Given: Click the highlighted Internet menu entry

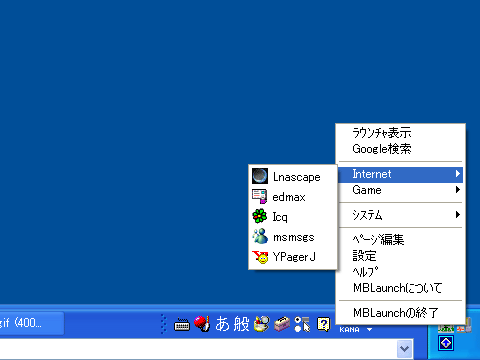Looking at the screenshot, I should pos(400,174).
